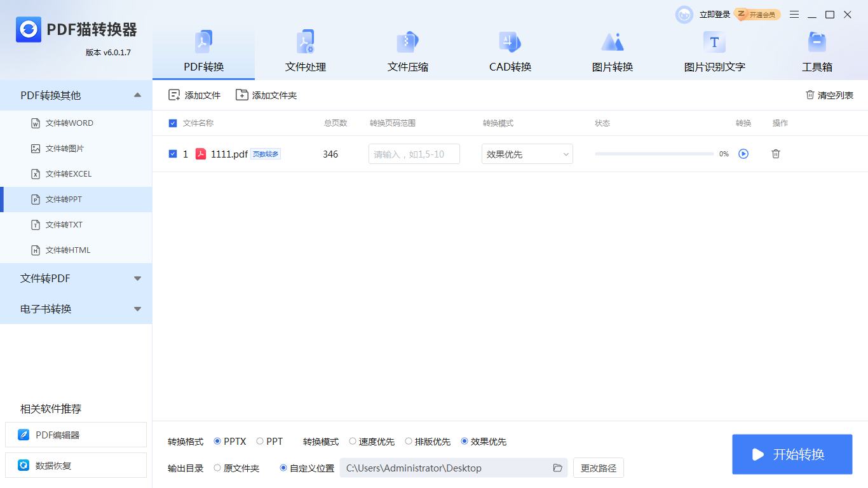Open the 效果优先 mode dropdown

pos(527,154)
